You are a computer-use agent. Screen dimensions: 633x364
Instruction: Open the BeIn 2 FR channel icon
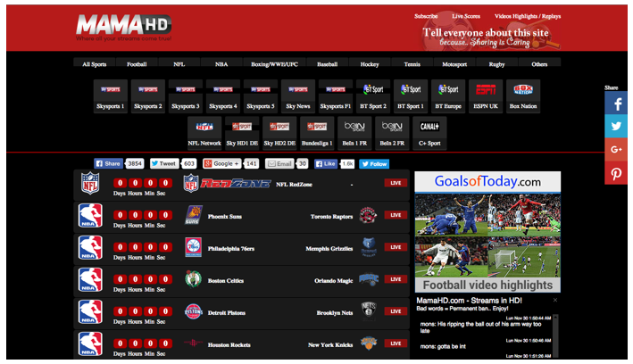392,133
